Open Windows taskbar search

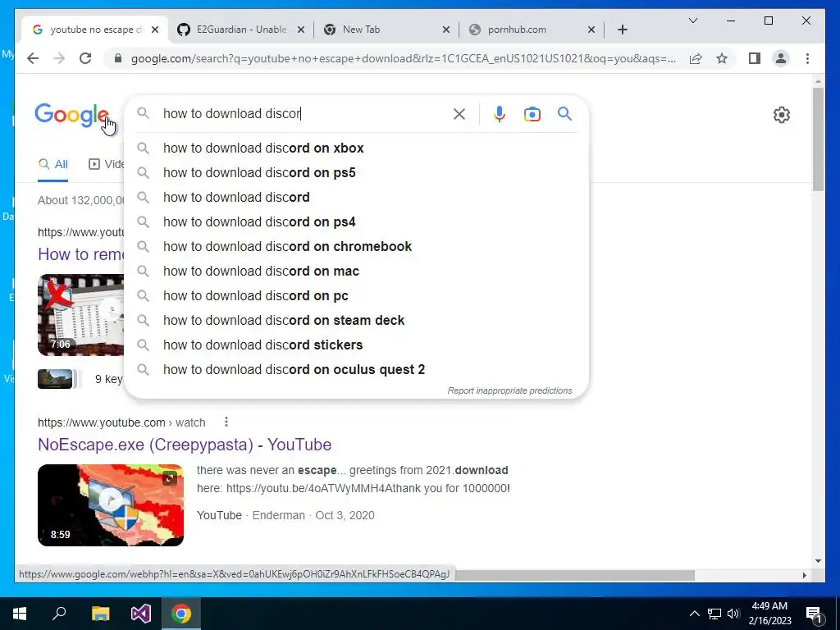(x=59, y=614)
